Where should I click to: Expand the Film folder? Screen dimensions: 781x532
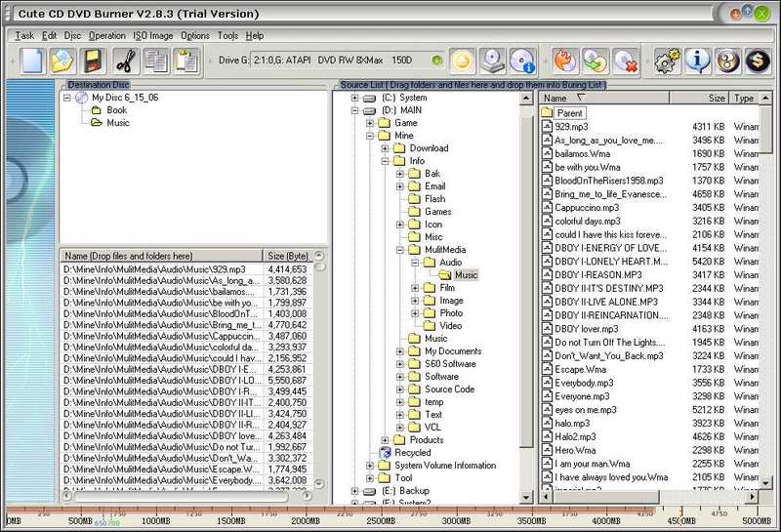[415, 288]
